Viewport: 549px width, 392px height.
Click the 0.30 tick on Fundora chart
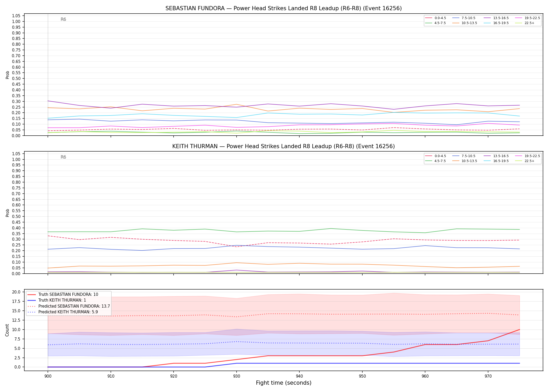tap(16, 101)
